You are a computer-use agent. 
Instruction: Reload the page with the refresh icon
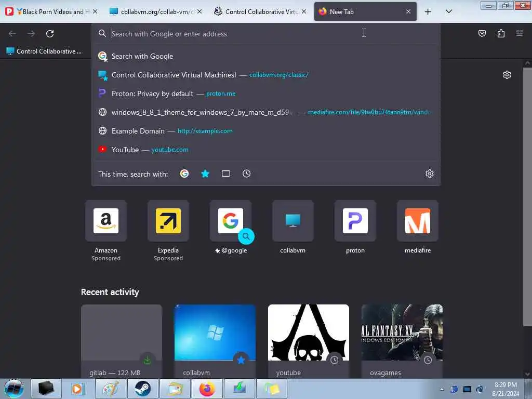click(50, 34)
